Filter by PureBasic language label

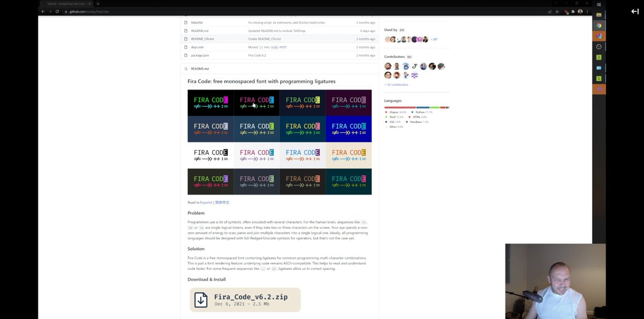tap(417, 122)
